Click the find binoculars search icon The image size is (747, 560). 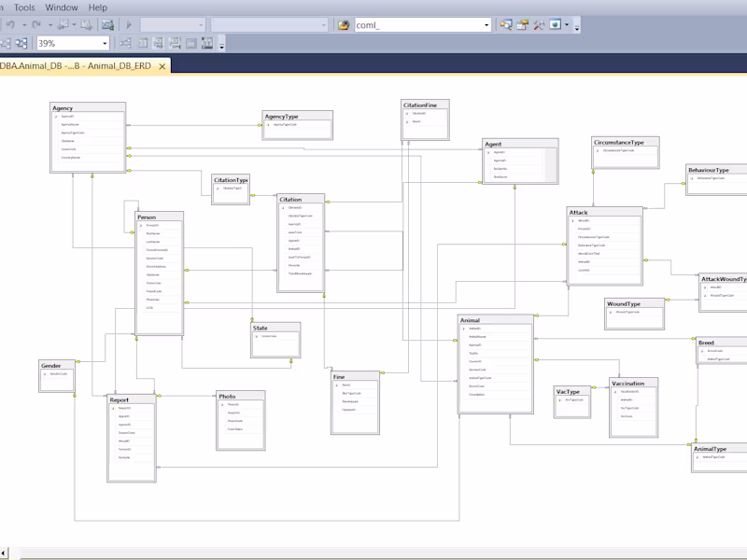coord(507,23)
